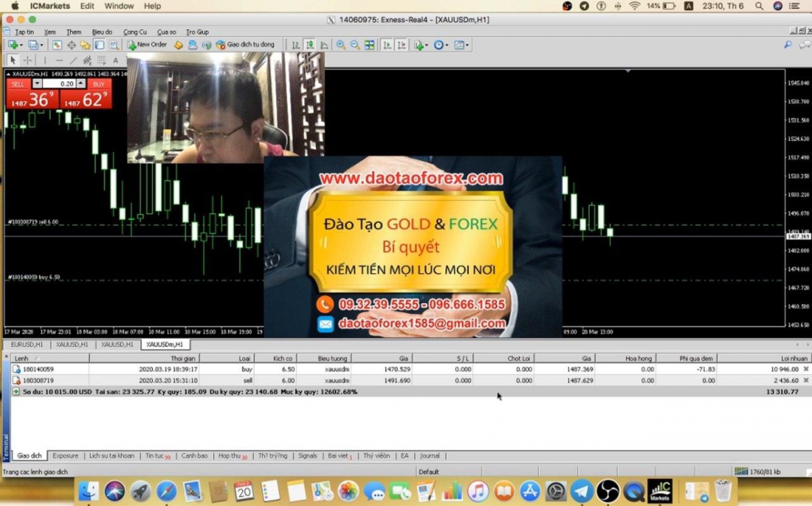The height and width of the screenshot is (506, 812).
Task: Open the Bieu do menu
Action: click(x=102, y=32)
